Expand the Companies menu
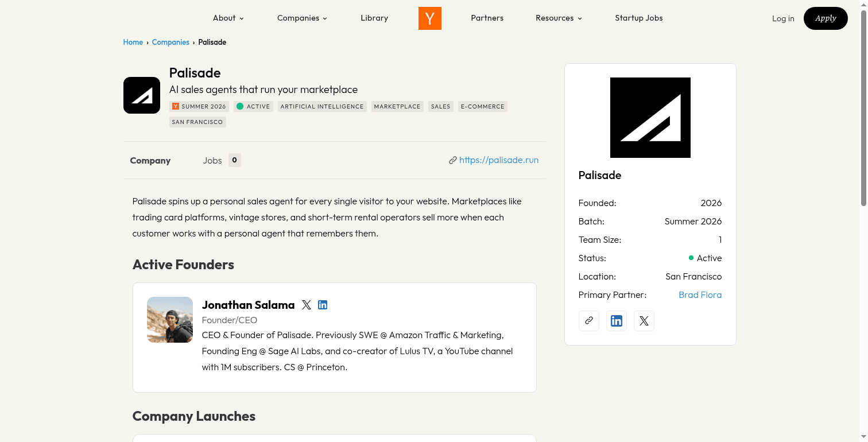This screenshot has height=442, width=868. pos(302,18)
